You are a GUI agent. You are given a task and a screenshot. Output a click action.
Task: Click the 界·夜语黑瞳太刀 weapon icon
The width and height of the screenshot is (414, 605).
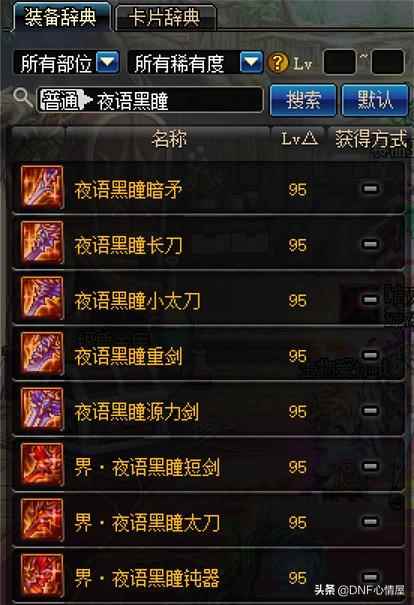pyautogui.click(x=42, y=520)
